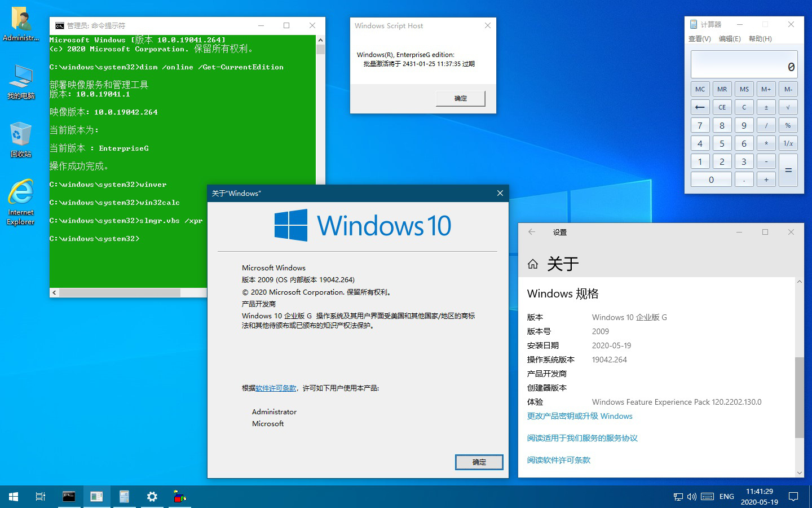Click the back arrow in Settings

coord(532,232)
